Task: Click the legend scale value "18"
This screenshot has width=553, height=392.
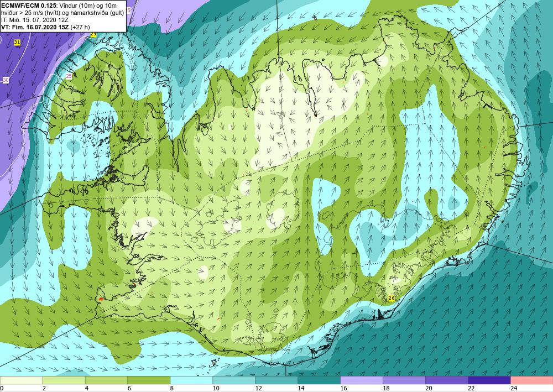Action: click(x=386, y=388)
